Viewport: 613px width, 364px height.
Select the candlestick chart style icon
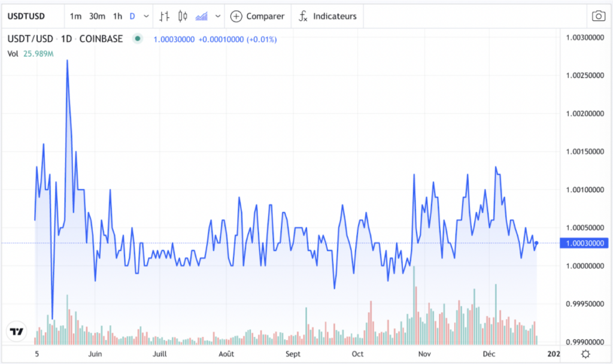[x=183, y=16]
